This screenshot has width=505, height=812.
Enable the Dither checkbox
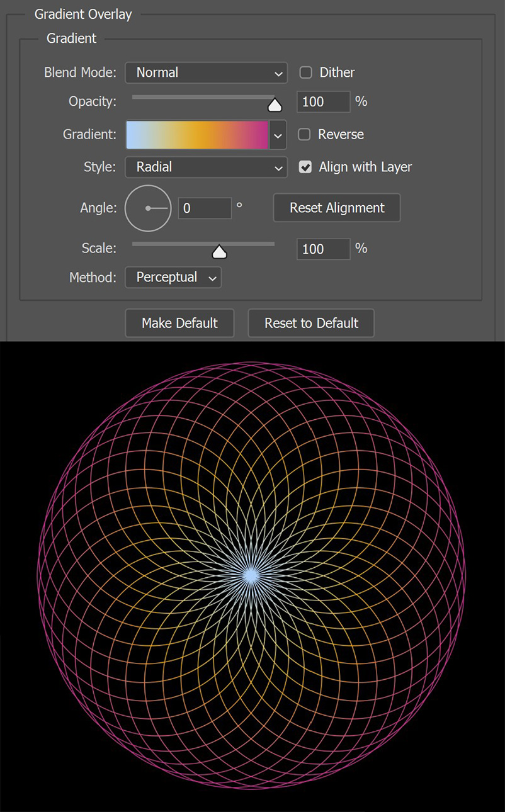coord(305,72)
